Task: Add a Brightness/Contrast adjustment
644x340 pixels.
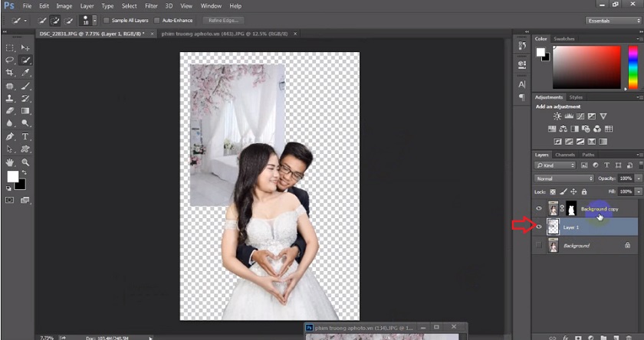Action: click(557, 116)
